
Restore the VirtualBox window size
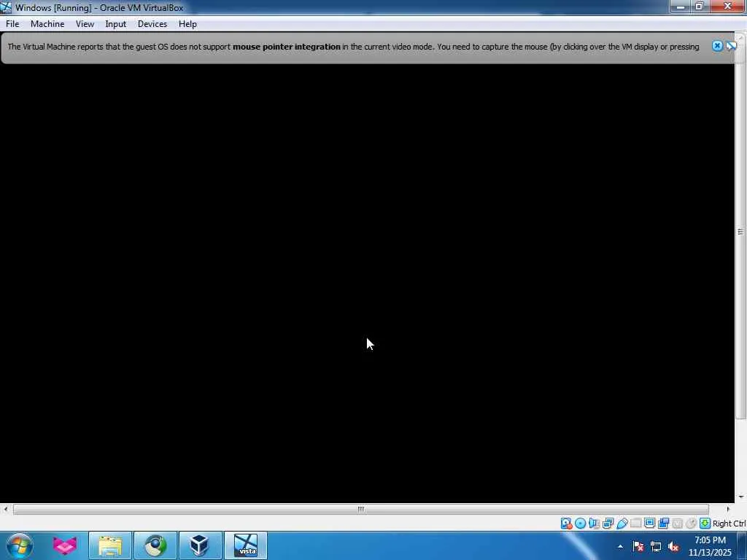(x=700, y=6)
